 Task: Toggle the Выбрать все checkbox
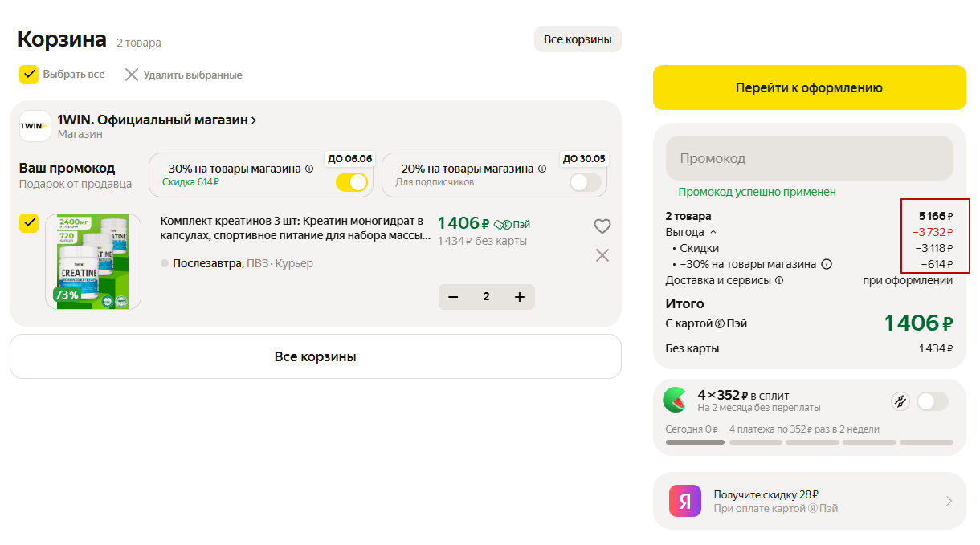point(29,75)
